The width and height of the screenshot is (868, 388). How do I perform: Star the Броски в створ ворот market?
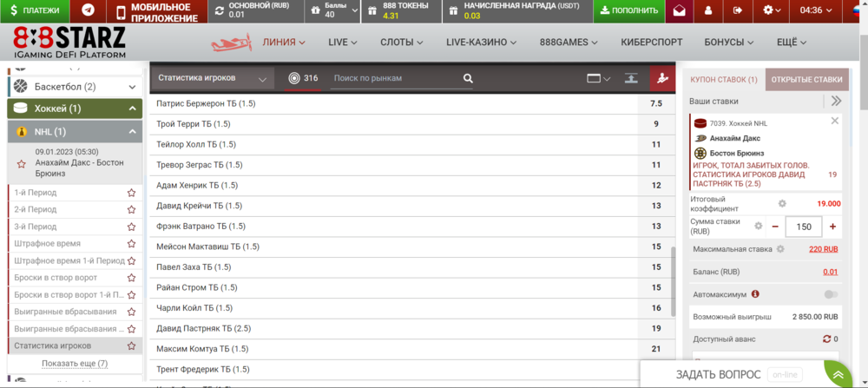(131, 278)
